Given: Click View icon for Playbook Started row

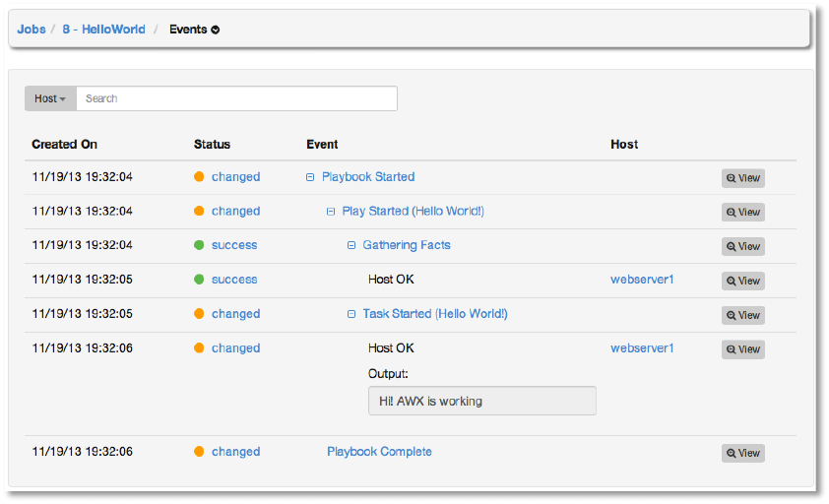Looking at the screenshot, I should tap(742, 178).
